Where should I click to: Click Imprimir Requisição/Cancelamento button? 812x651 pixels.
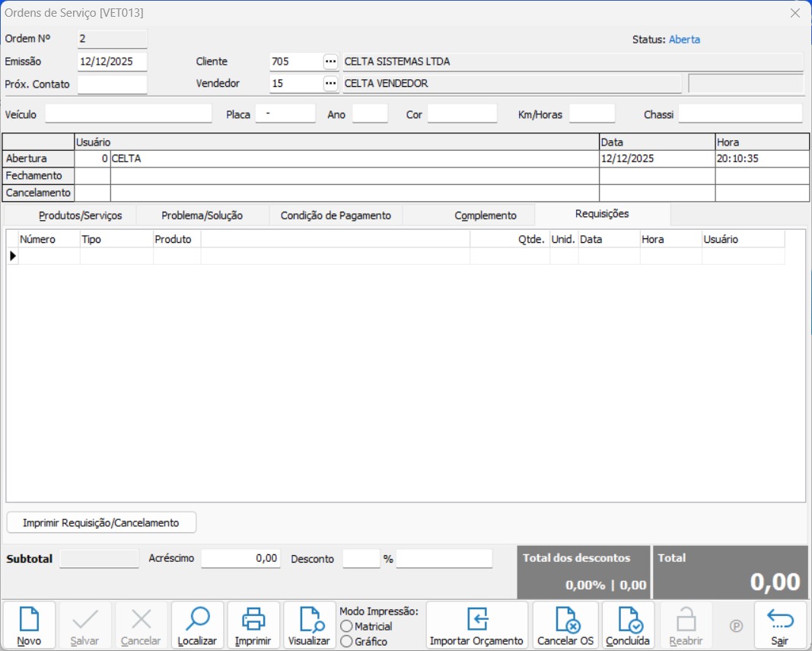pyautogui.click(x=101, y=523)
